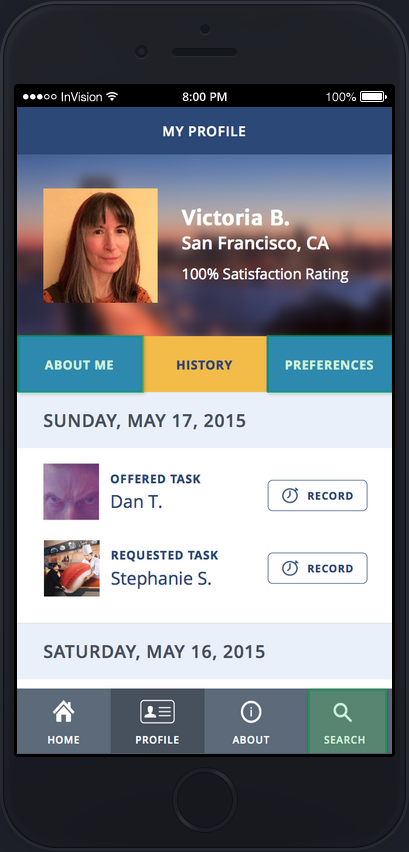Click the clock icon in Stephanie S.'s Record button
Image resolution: width=409 pixels, height=852 pixels.
point(290,568)
